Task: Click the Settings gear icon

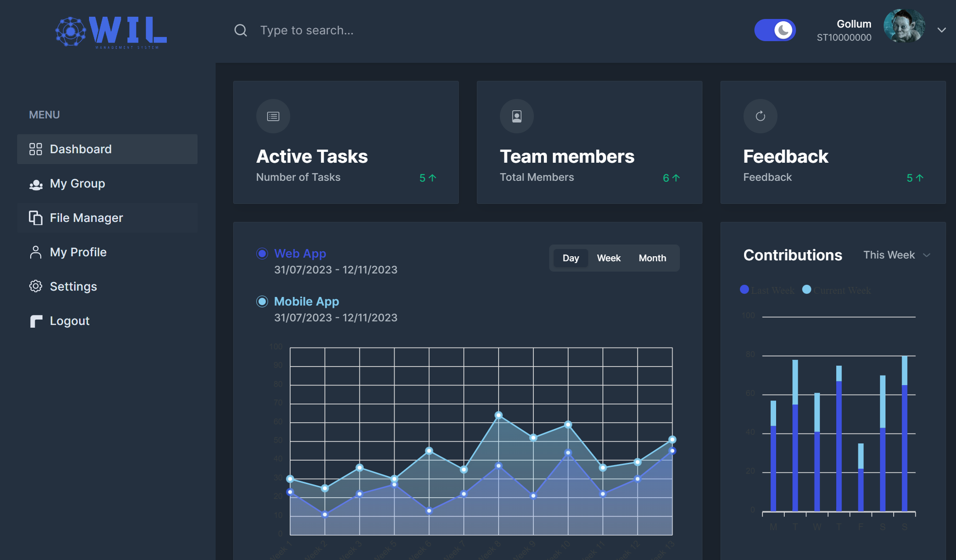Action: click(36, 286)
